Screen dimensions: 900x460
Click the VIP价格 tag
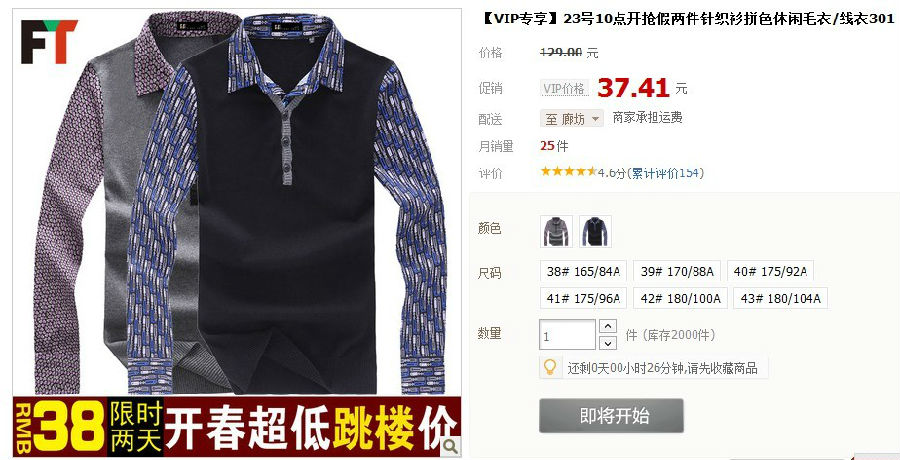[565, 88]
